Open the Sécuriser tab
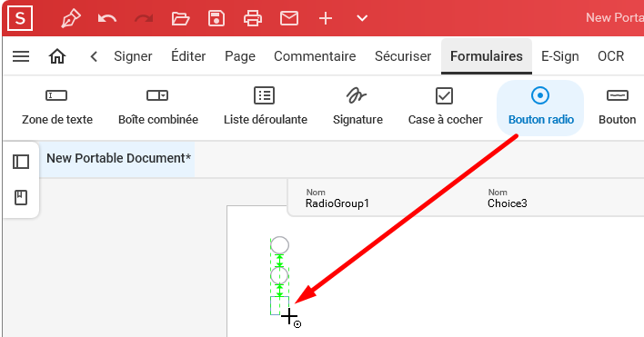Screen dimensions: 644x337 [x=403, y=56]
